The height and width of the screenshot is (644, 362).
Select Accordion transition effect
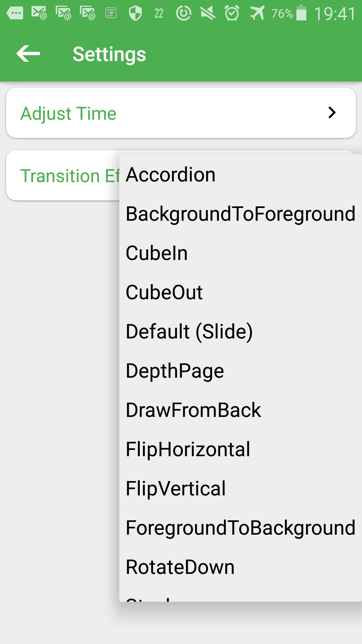click(241, 174)
